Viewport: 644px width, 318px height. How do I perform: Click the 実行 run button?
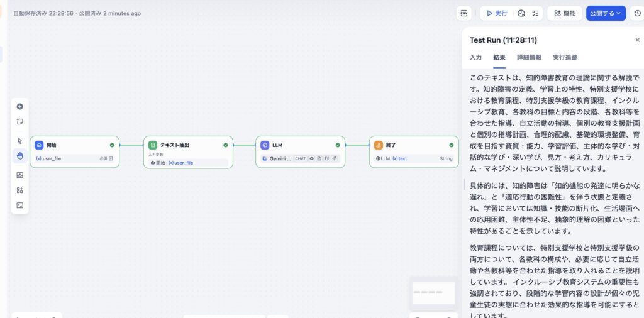[x=497, y=13]
